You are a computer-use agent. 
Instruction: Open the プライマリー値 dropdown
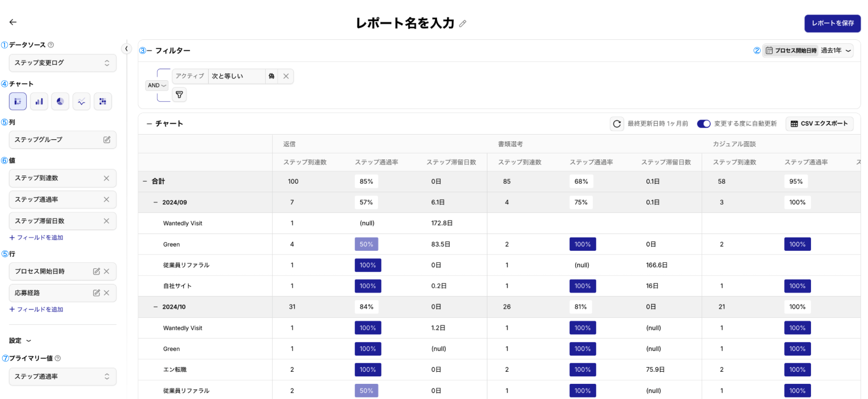63,377
